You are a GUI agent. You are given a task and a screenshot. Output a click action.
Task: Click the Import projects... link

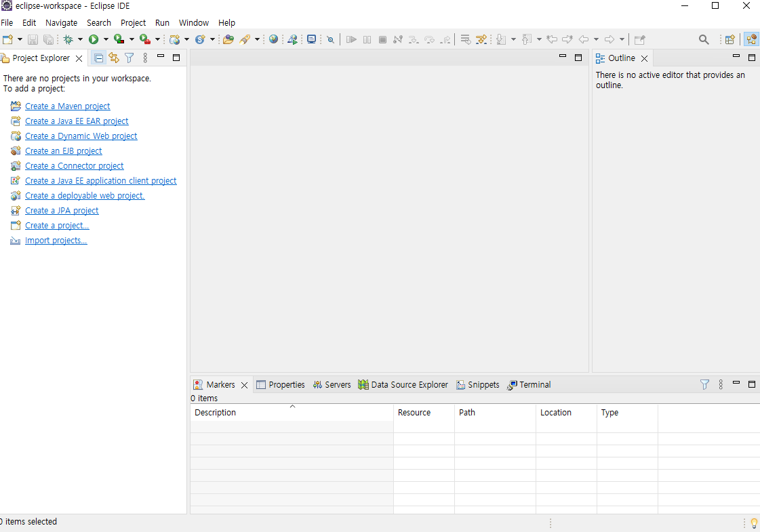(x=56, y=241)
